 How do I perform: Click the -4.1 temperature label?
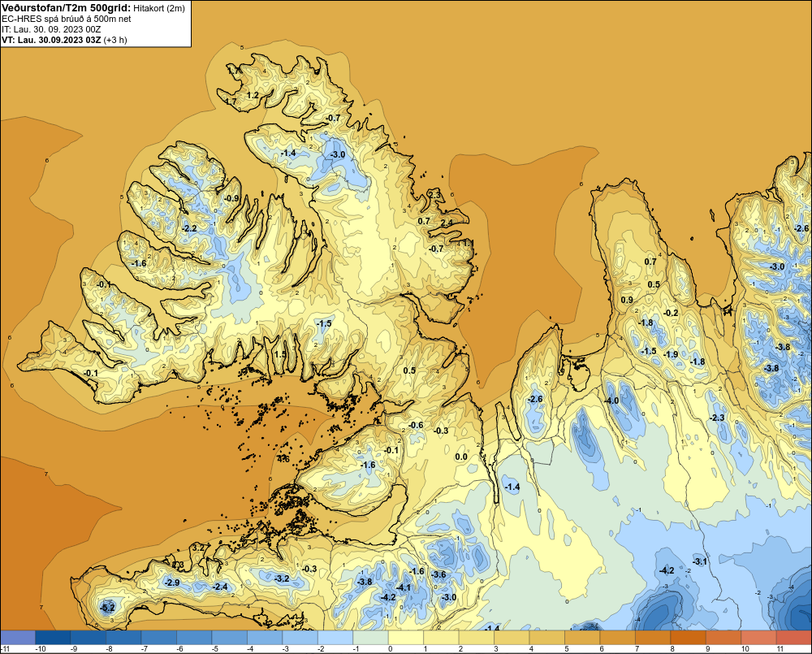point(404,587)
